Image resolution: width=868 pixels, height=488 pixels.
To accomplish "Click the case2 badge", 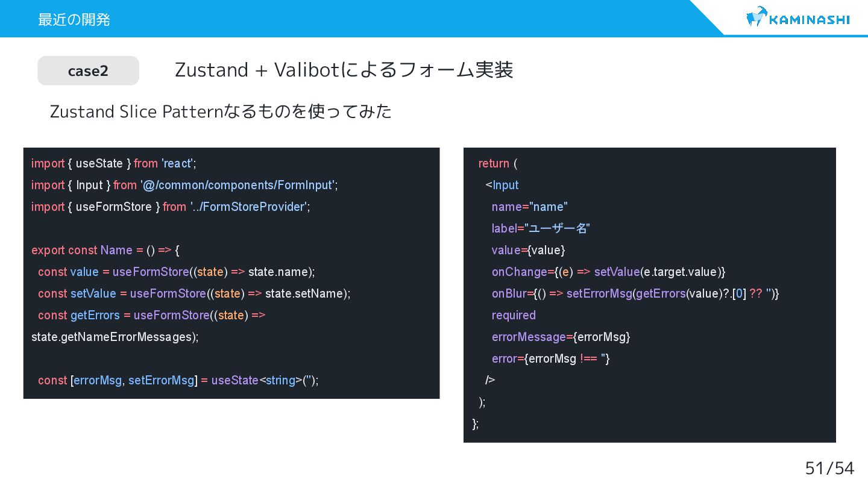I will [x=88, y=70].
